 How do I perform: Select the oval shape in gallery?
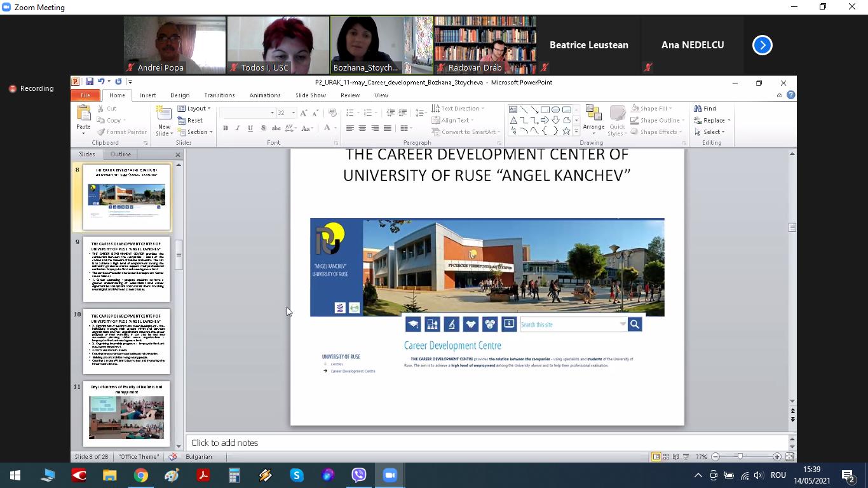pyautogui.click(x=555, y=109)
